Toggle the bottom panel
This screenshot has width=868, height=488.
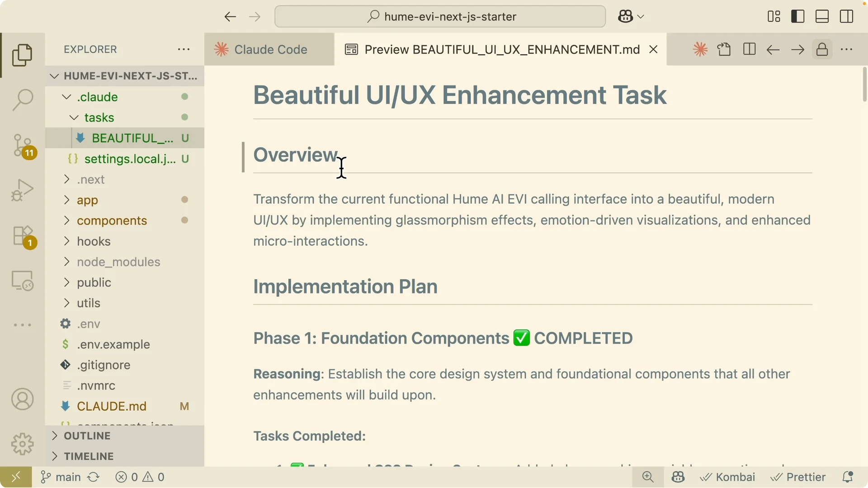coord(822,17)
